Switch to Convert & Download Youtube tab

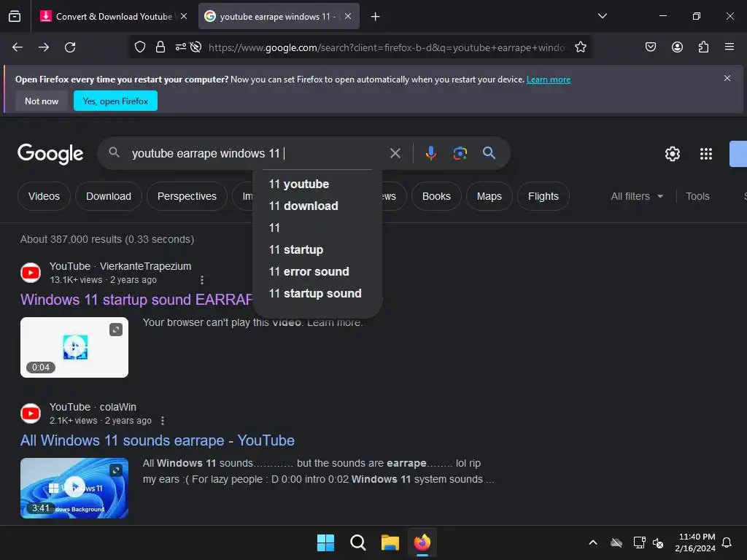coord(113,17)
